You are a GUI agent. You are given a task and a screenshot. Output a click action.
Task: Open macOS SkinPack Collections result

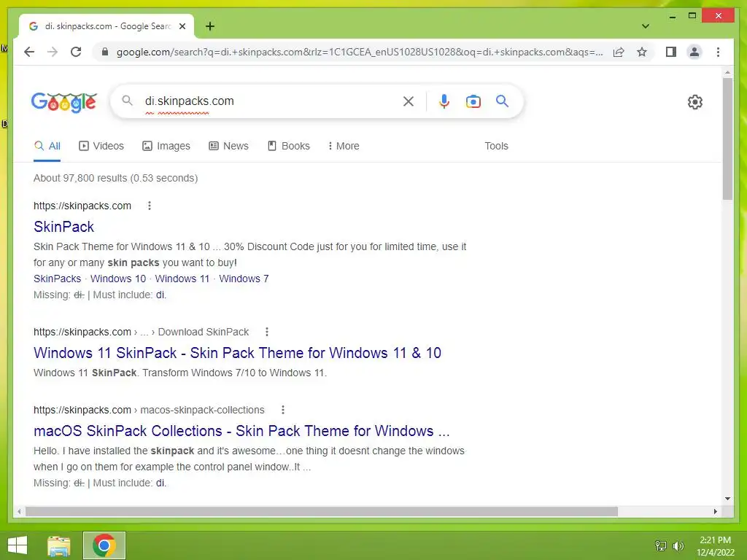pos(241,431)
